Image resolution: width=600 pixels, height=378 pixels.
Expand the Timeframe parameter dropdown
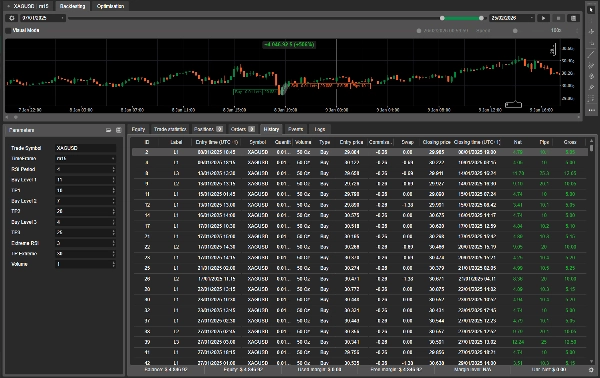86,158
